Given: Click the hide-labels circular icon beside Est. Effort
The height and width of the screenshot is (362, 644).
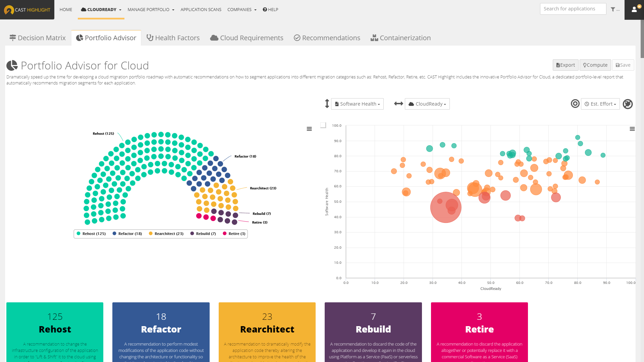Looking at the screenshot, I should pyautogui.click(x=628, y=104).
